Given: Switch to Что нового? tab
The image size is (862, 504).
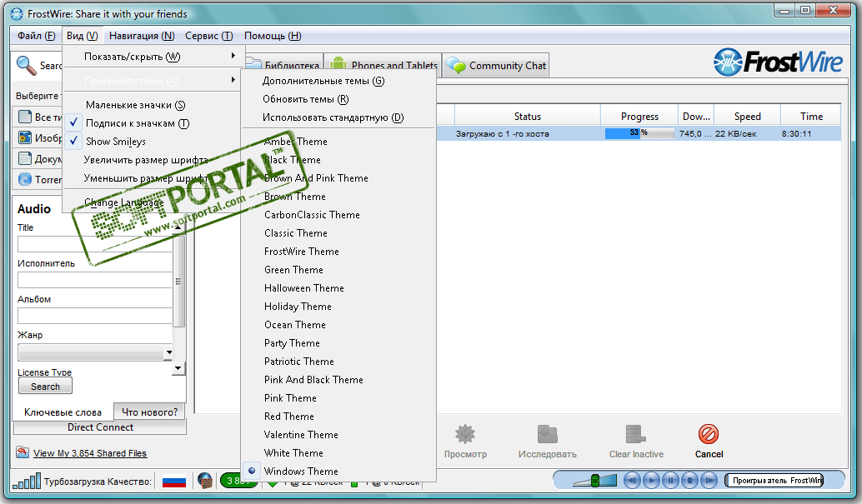Looking at the screenshot, I should coord(149,412).
